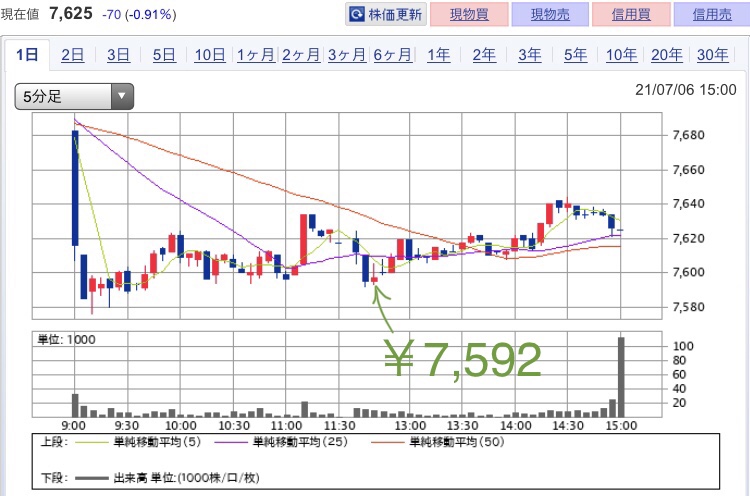Screen dimensions: 750x496
Task: Click the 13:00 time axis label
Action: (410, 426)
